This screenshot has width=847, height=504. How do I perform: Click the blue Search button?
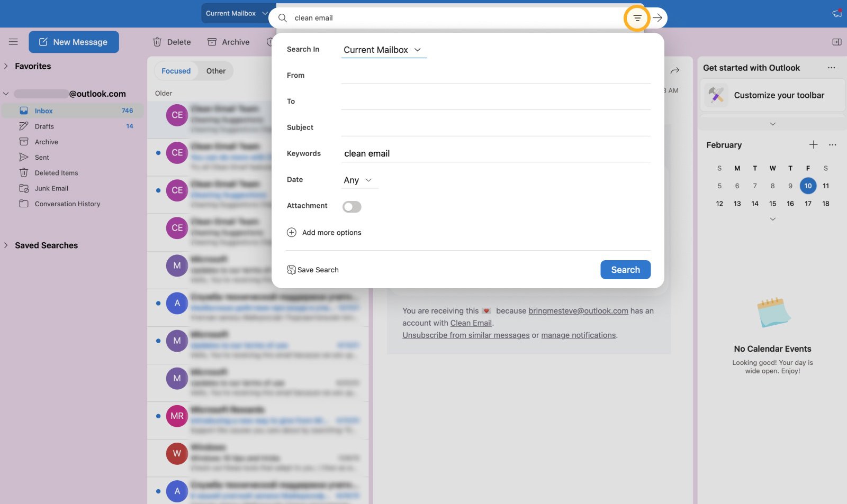coord(625,270)
